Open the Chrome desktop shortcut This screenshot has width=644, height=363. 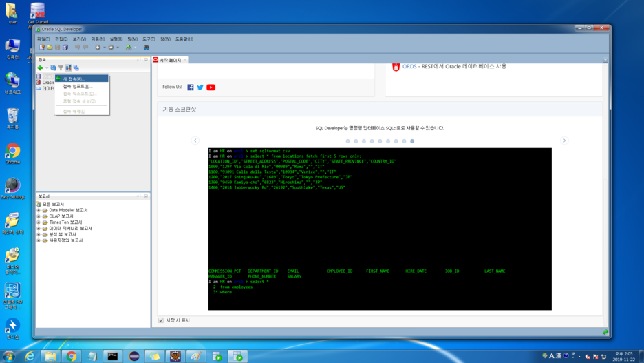[x=13, y=154]
